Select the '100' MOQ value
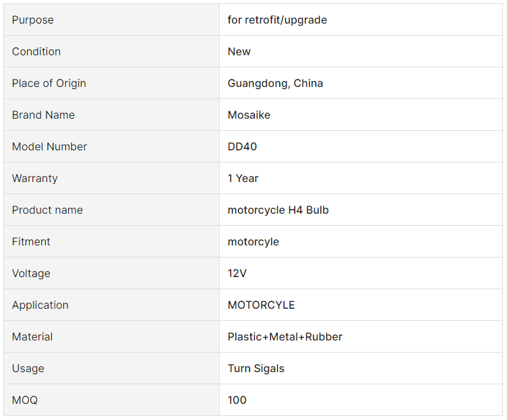507x420 pixels. (237, 400)
